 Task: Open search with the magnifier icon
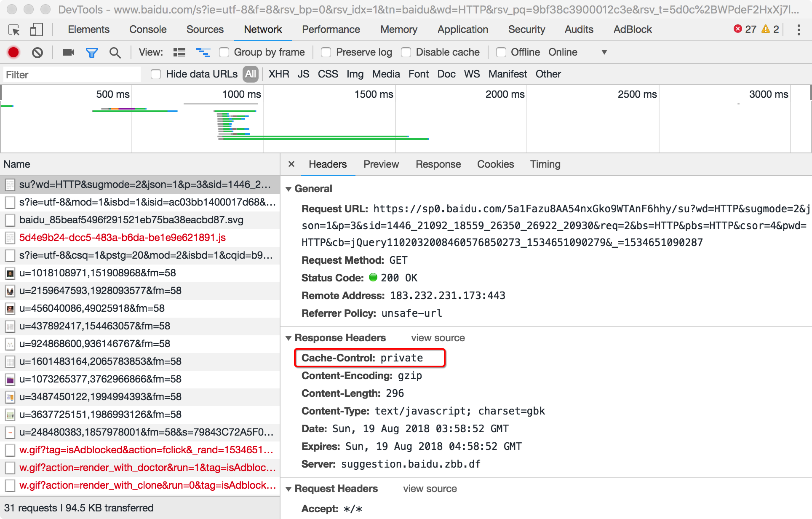(115, 52)
